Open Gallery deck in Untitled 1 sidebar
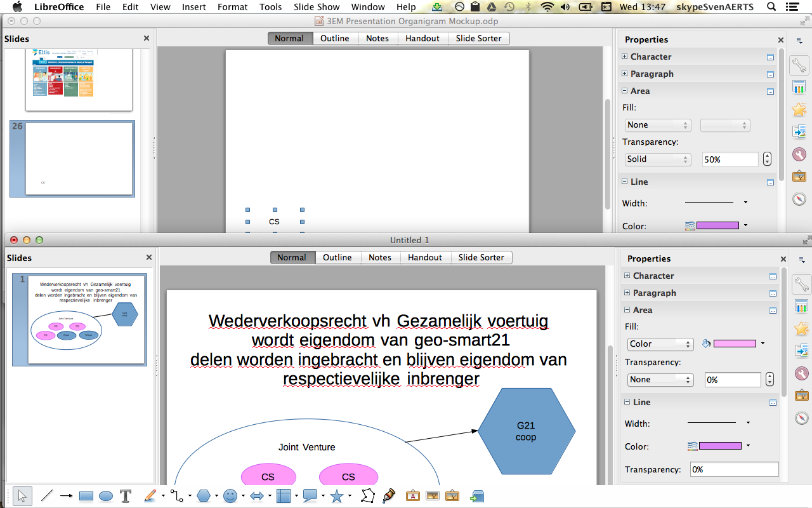The height and width of the screenshot is (508, 812). tap(801, 395)
